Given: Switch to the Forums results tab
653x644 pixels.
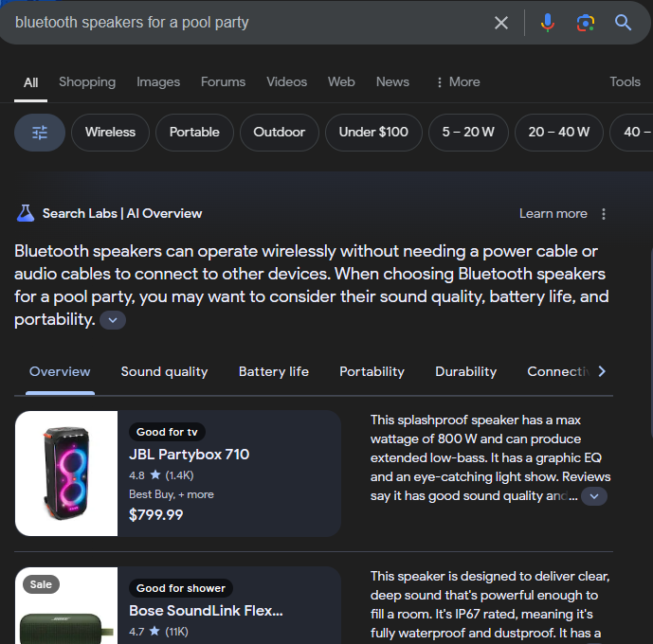Looking at the screenshot, I should pyautogui.click(x=223, y=82).
